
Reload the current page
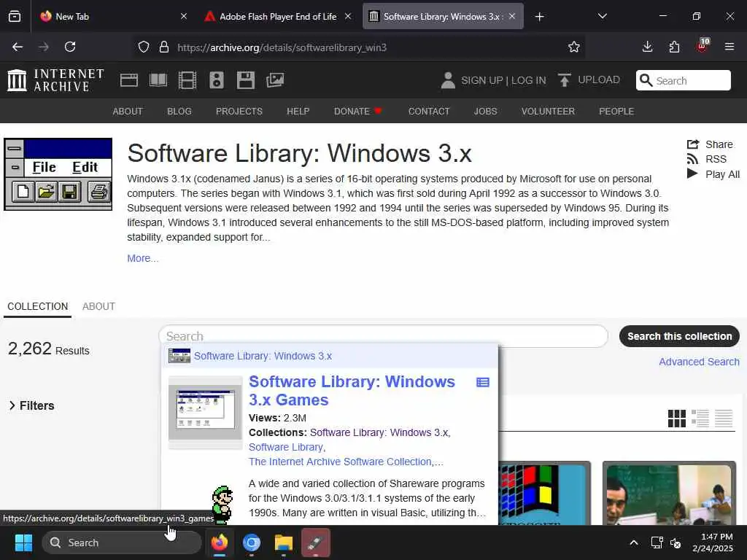point(70,47)
